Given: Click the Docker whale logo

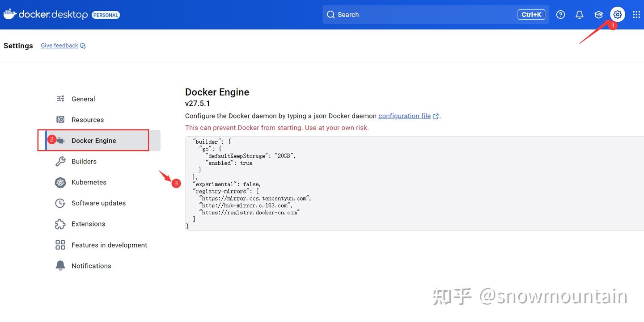Looking at the screenshot, I should 9,14.
